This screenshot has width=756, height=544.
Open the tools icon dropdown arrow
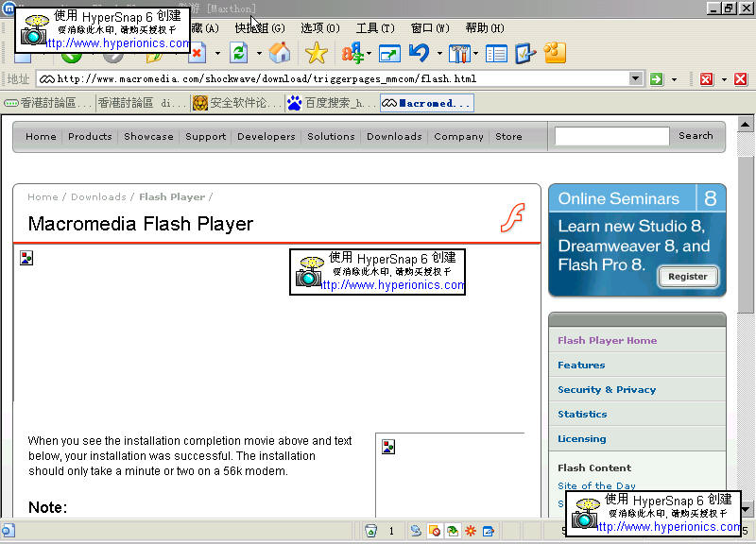(476, 53)
